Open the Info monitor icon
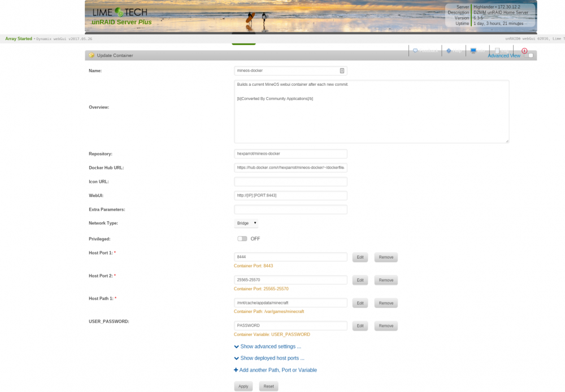 tap(473, 50)
